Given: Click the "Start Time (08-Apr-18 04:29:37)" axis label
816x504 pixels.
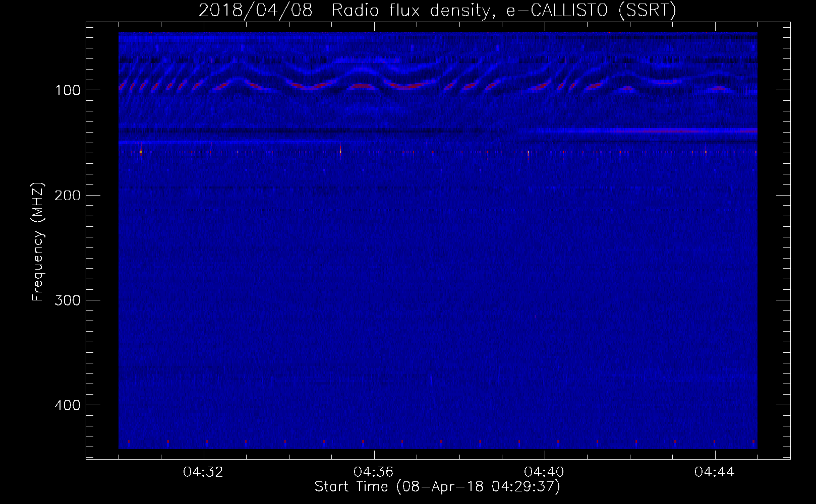Looking at the screenshot, I should tap(438, 487).
